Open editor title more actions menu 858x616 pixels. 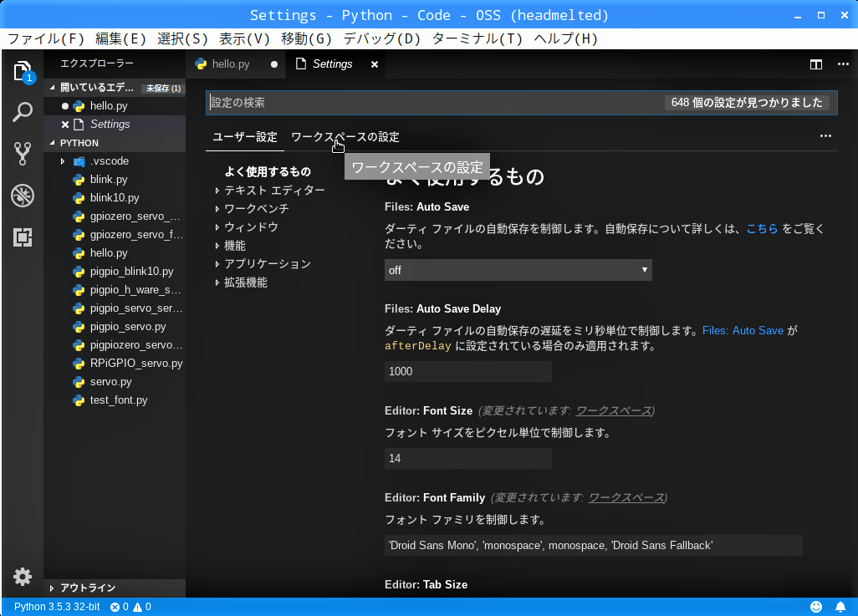[843, 64]
